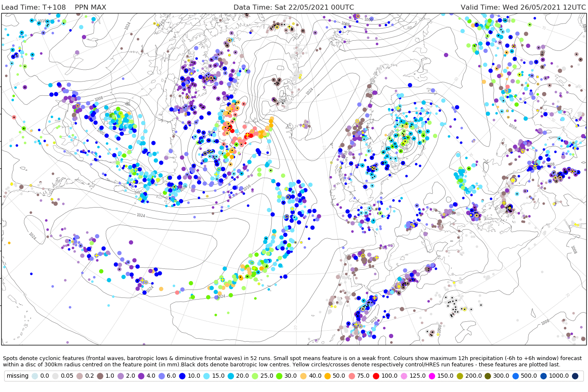588x392 pixels.
Task: Click the caption line starting "within a disc of 300km"
Action: coord(281,365)
